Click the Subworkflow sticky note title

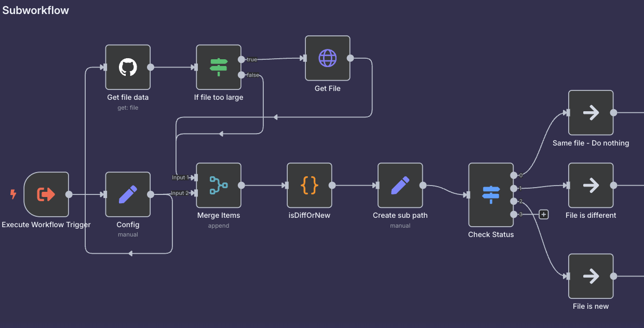35,10
